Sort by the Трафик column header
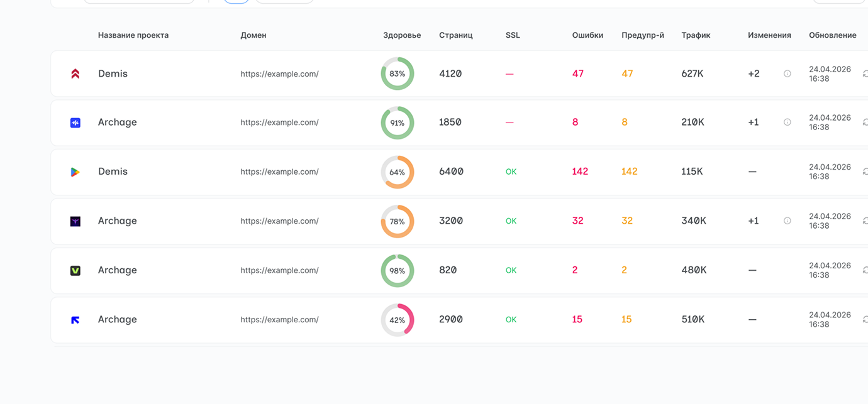 (696, 35)
